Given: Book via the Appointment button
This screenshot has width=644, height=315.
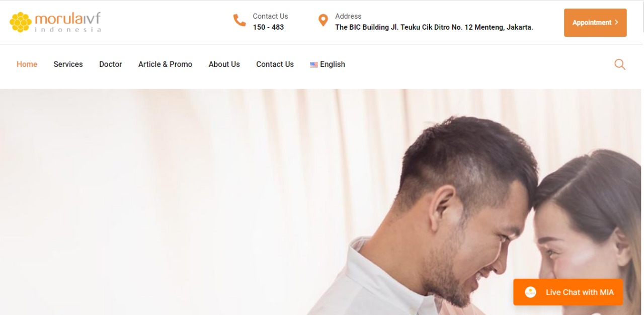Looking at the screenshot, I should [595, 23].
